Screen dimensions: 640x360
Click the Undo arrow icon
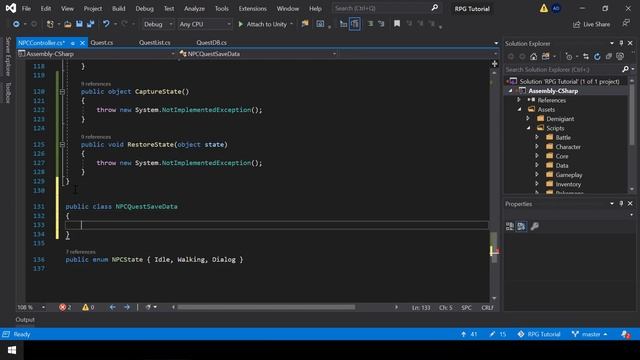(x=106, y=24)
